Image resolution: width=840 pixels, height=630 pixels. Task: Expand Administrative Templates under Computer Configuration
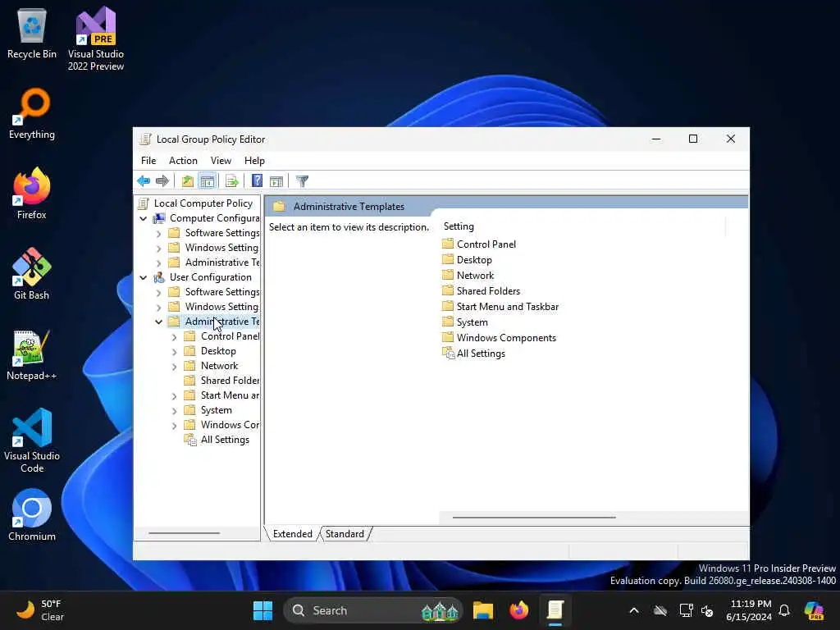158,263
